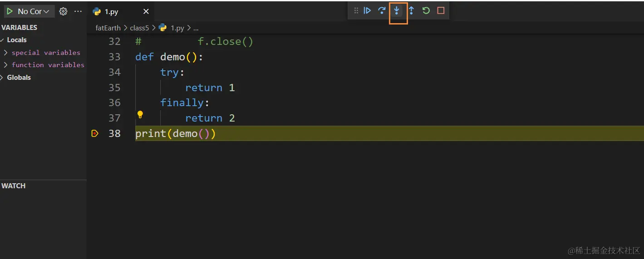Click line number 36 in the gutter
Screen dimensions: 644x259
(114, 103)
